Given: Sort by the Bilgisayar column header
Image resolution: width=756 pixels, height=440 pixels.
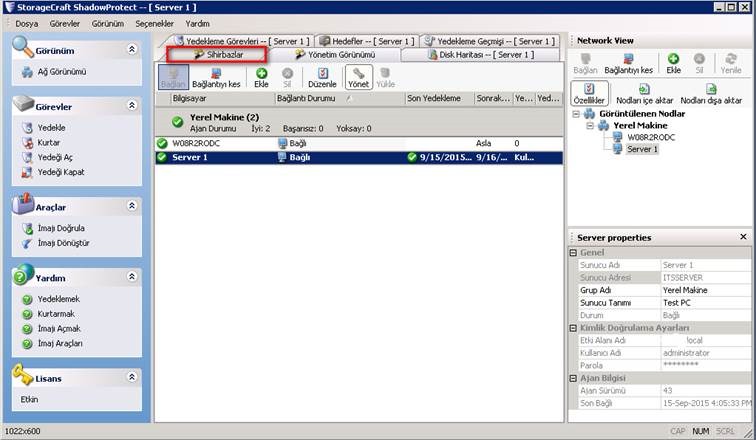Looking at the screenshot, I should (x=222, y=98).
